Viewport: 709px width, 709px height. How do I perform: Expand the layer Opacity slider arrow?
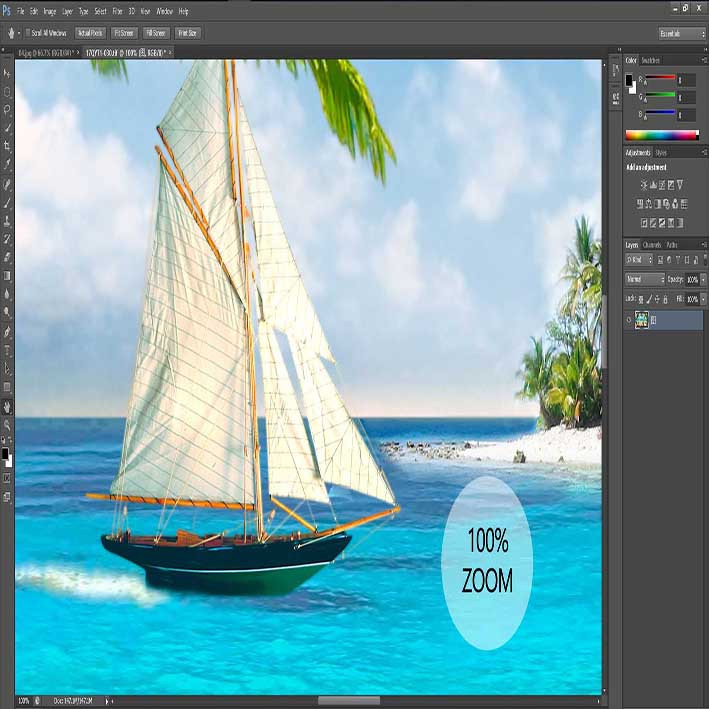[703, 280]
